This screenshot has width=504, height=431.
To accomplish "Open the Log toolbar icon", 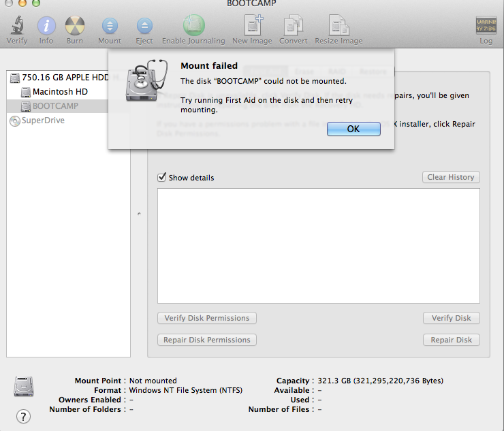I will click(x=486, y=25).
